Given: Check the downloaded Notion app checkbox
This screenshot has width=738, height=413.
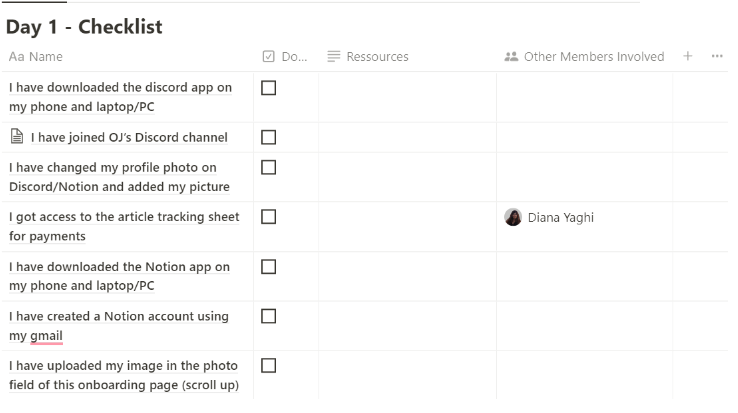Looking at the screenshot, I should click(268, 266).
